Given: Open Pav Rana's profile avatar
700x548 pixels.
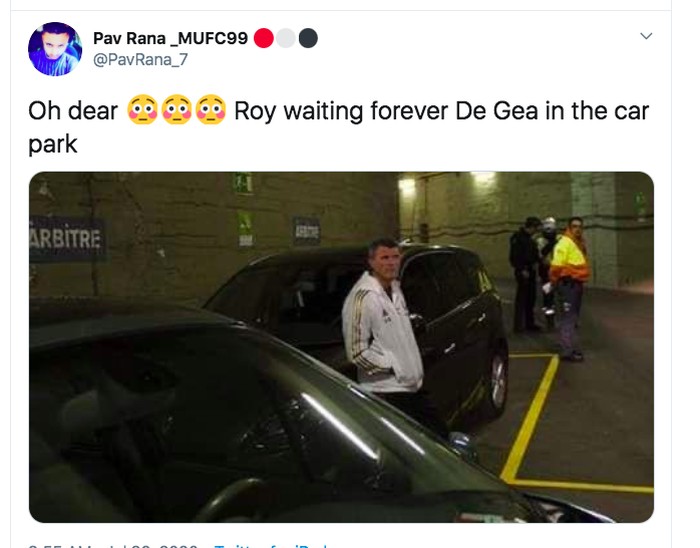Looking at the screenshot, I should click(55, 49).
